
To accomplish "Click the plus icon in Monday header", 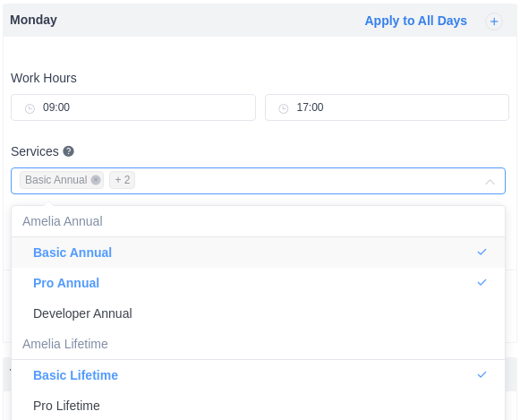I will pos(494,21).
